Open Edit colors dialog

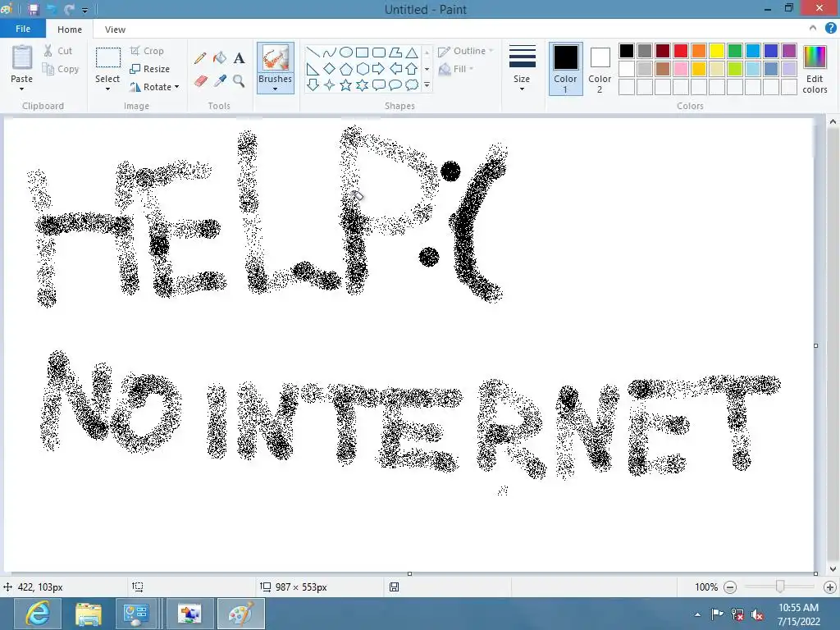coord(815,69)
